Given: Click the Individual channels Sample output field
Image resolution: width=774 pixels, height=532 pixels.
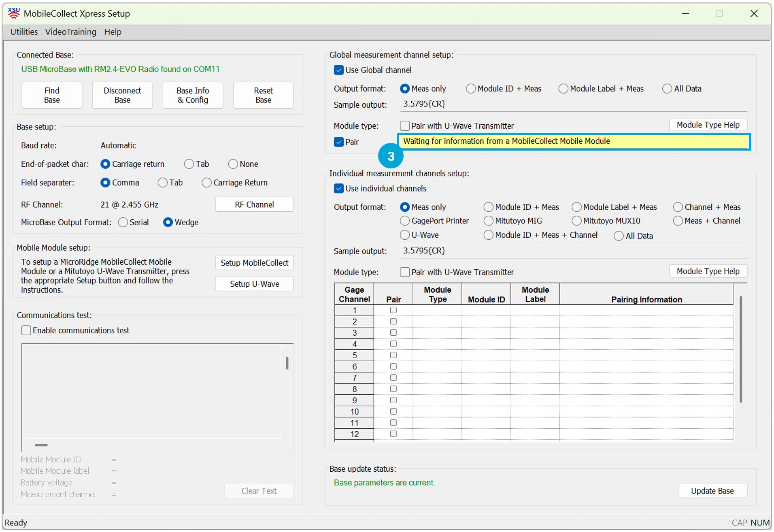Looking at the screenshot, I should 574,251.
